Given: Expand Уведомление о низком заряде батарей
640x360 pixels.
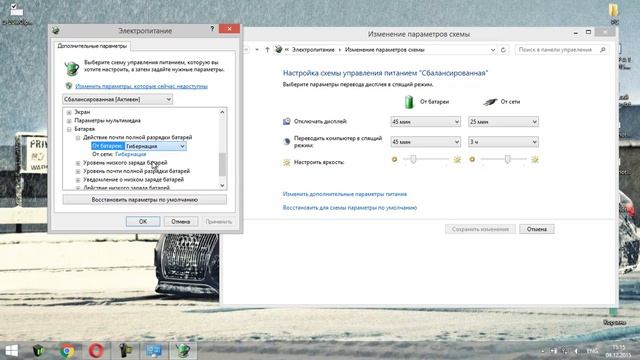Looking at the screenshot, I should (x=78, y=180).
